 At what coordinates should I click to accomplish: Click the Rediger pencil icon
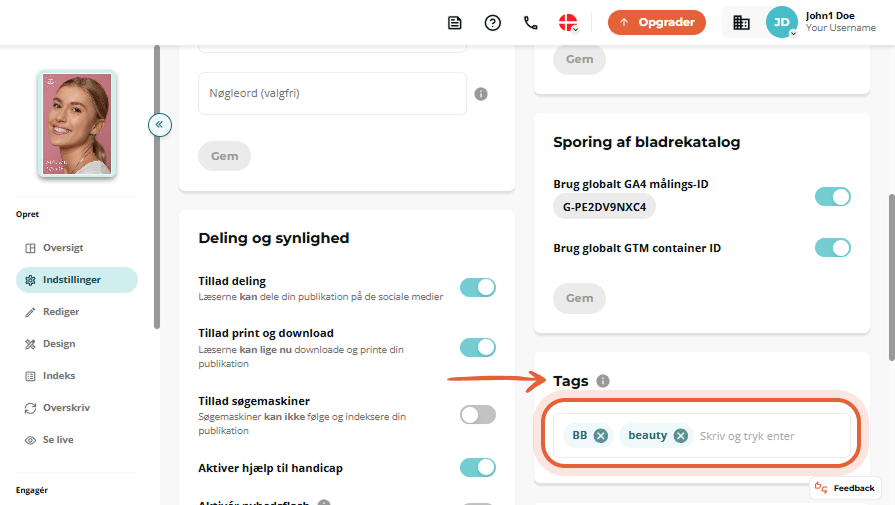tap(30, 312)
